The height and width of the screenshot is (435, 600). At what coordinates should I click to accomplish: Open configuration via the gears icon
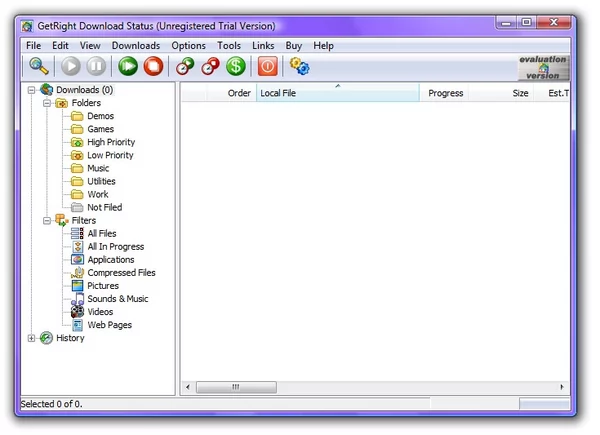299,66
